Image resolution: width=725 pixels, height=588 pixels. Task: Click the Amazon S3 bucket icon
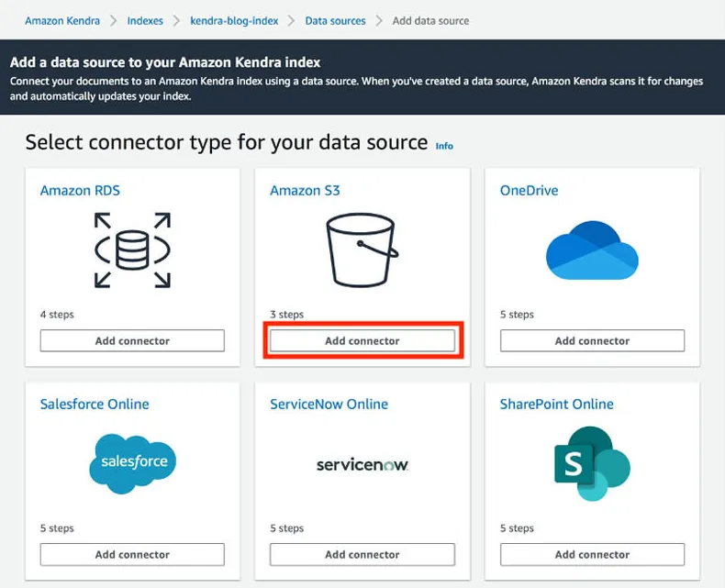(x=362, y=250)
